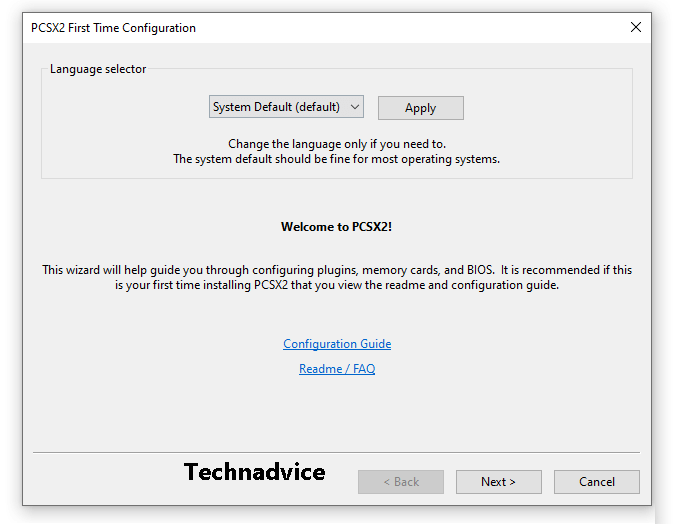Click the text starting 'This wizard will help guide you'
The image size is (673, 524).
(x=337, y=277)
